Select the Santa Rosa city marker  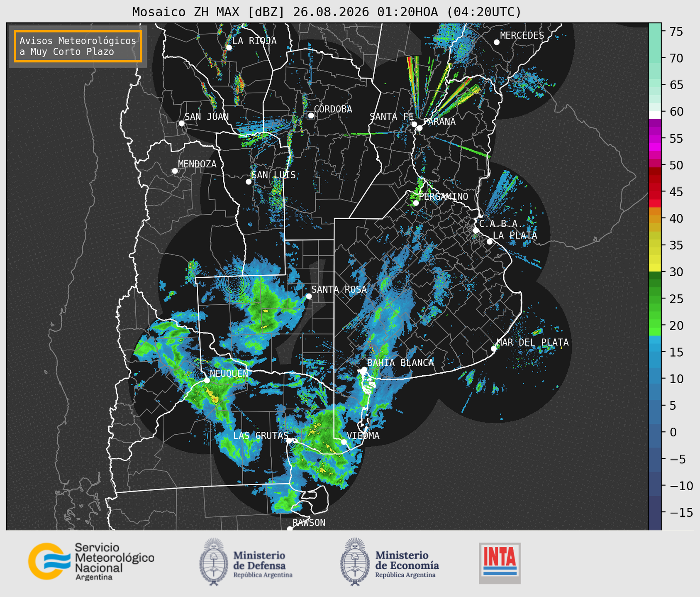[309, 296]
